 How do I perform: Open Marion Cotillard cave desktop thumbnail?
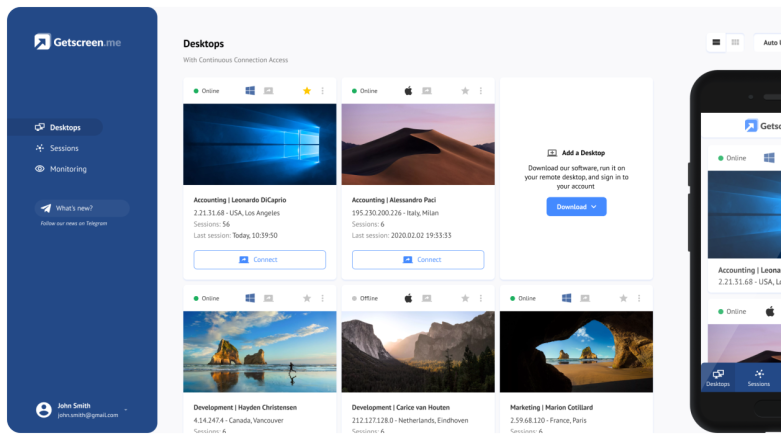pos(576,352)
